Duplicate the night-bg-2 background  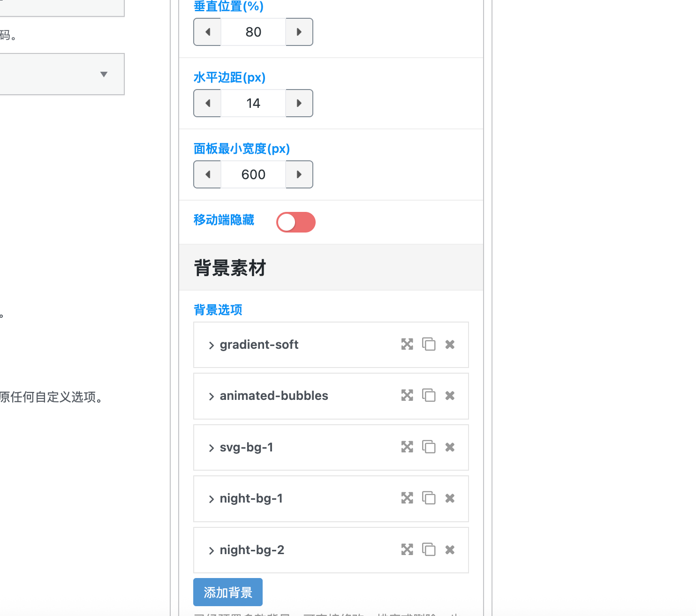tap(429, 549)
